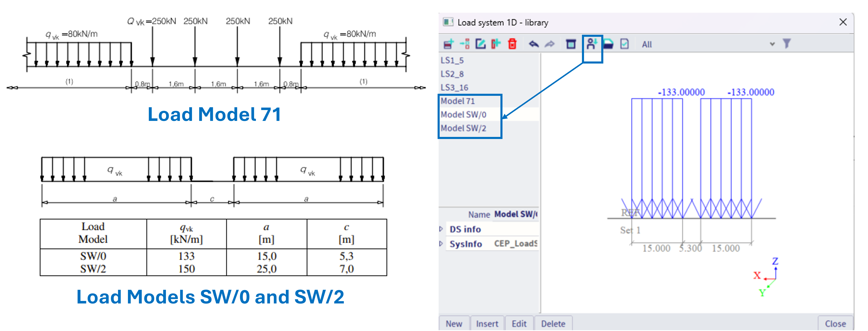868x331 pixels.
Task: Select Model 71 in library list
Action: click(458, 101)
